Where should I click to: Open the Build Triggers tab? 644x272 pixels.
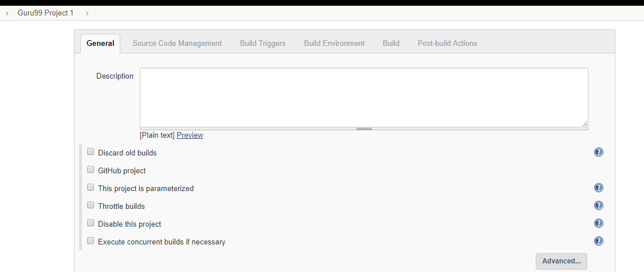(262, 43)
